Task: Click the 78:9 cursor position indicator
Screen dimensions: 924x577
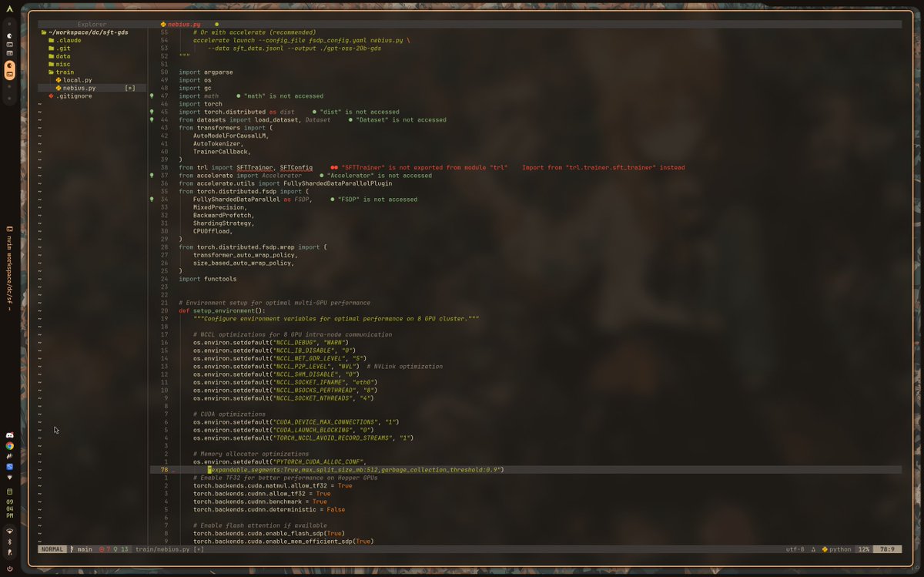Action: tap(886, 549)
